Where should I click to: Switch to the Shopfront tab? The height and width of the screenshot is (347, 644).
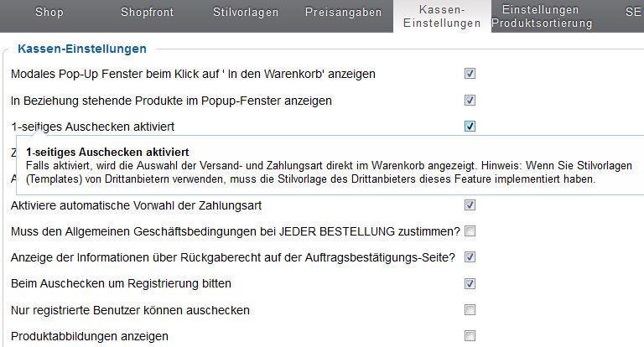point(148,13)
